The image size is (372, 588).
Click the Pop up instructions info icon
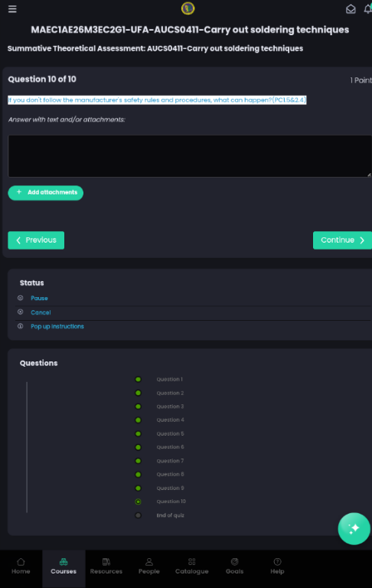tap(21, 326)
